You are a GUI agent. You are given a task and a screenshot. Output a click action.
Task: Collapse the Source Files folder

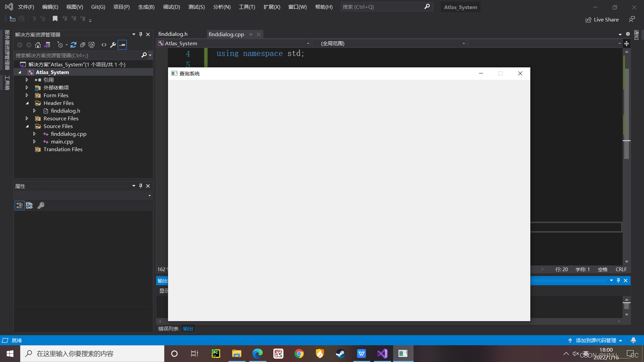pyautogui.click(x=27, y=126)
